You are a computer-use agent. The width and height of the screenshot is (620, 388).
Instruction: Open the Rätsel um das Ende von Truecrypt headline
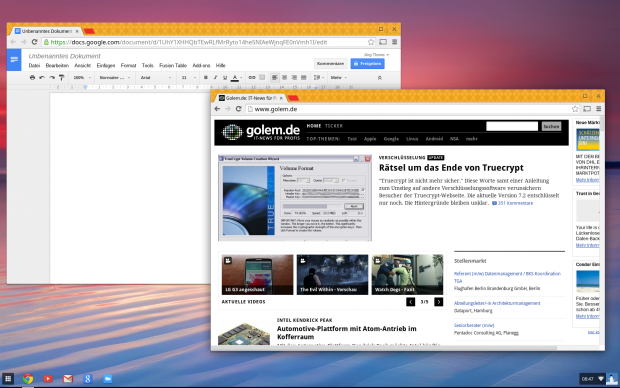pos(451,168)
